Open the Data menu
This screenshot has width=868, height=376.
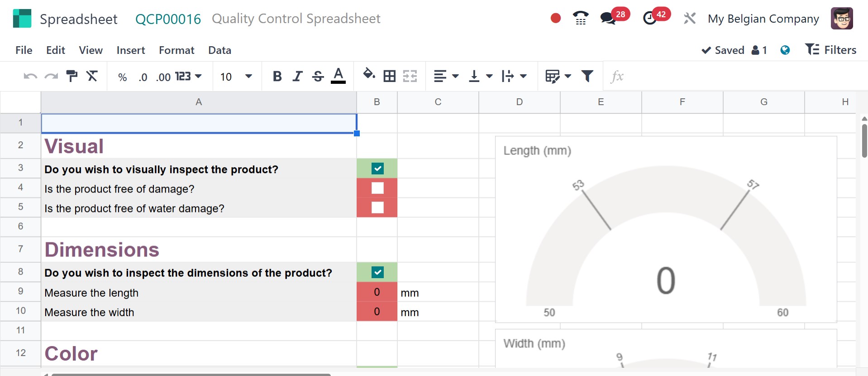219,50
